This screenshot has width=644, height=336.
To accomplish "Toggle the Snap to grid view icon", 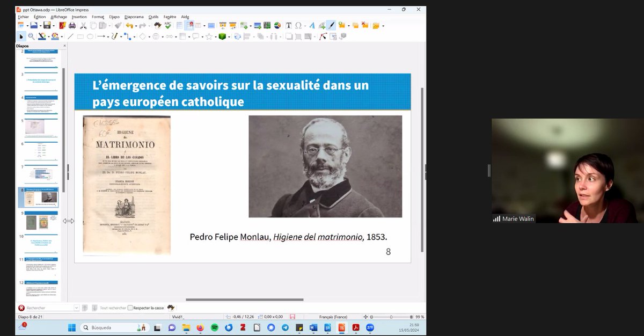I will point(189,25).
